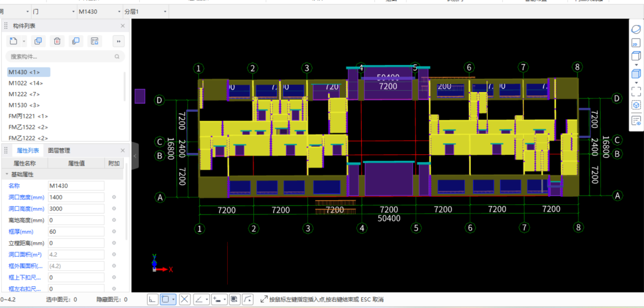Expand more component list toolbar options
644x308 pixels.
pos(119,41)
